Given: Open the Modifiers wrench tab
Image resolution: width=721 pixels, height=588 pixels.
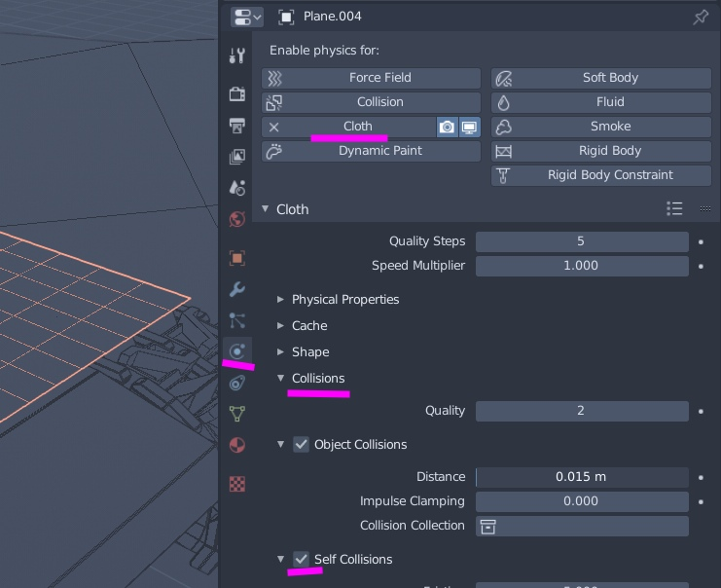Looking at the screenshot, I should [237, 289].
